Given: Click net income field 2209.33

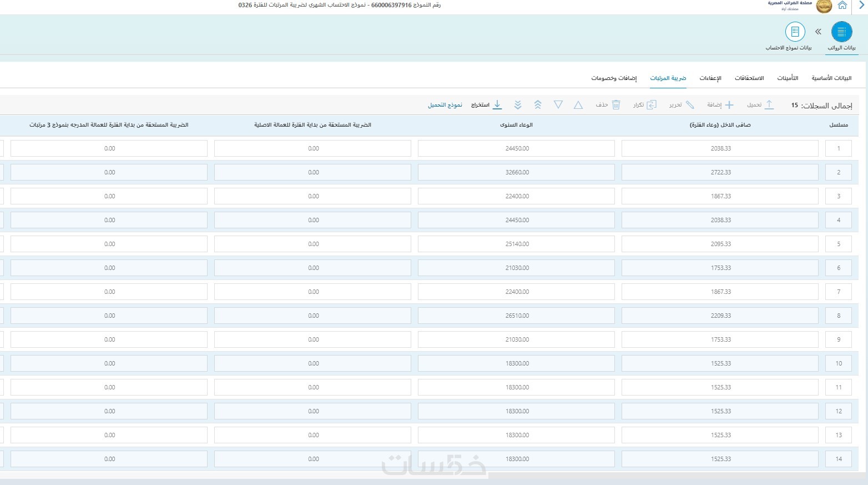Looking at the screenshot, I should tap(720, 316).
